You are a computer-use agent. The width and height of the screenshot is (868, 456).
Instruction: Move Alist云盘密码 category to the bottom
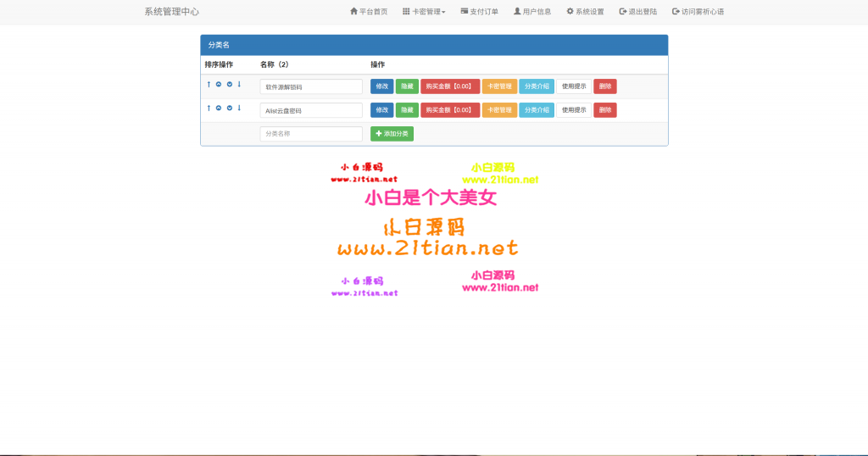click(239, 108)
